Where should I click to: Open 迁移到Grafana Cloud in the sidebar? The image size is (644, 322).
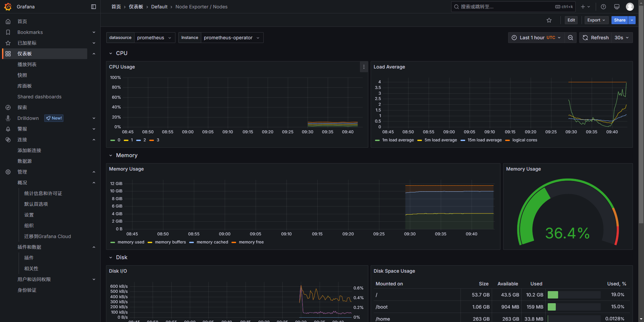coord(48,236)
